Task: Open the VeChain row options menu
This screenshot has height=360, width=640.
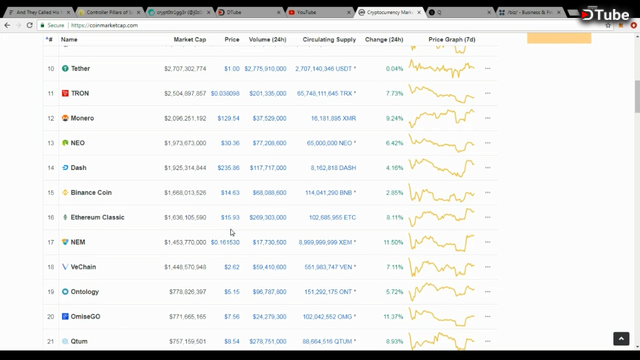Action: pyautogui.click(x=488, y=267)
